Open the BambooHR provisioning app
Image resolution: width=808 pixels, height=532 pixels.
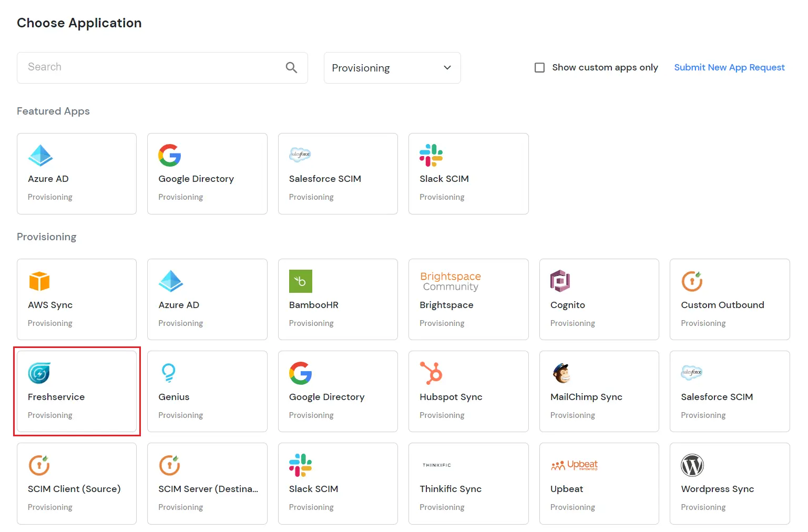click(x=300, y=282)
